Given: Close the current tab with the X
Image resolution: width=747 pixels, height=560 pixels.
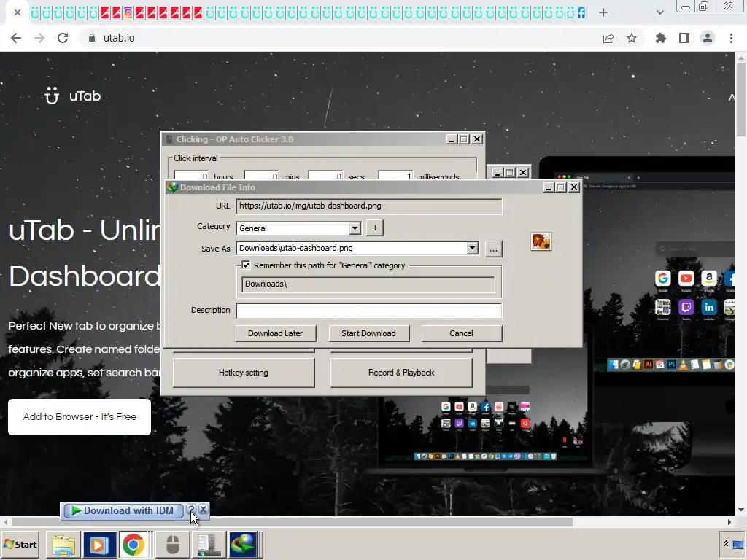Looking at the screenshot, I should click(18, 12).
